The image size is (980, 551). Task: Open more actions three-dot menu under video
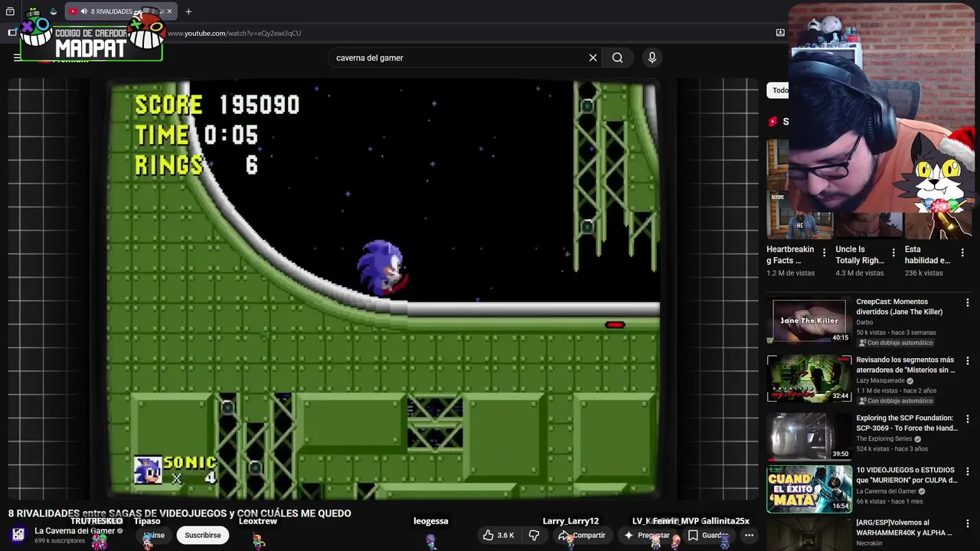(749, 535)
